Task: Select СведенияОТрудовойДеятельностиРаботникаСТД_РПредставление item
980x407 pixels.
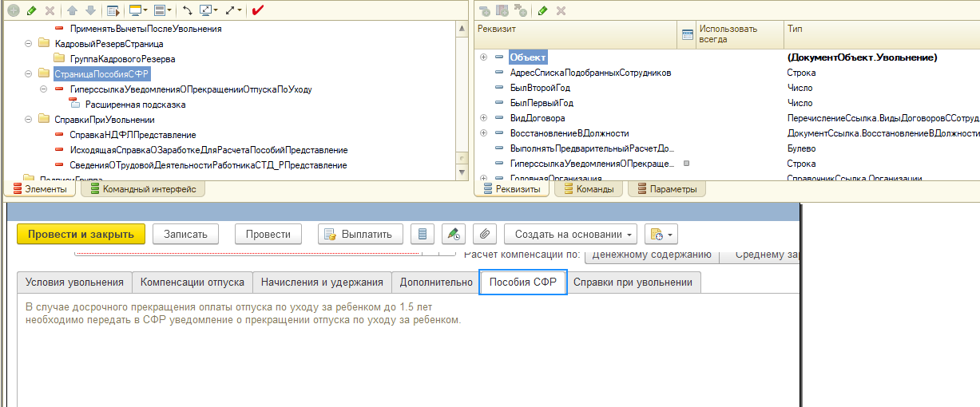Action: [x=208, y=164]
